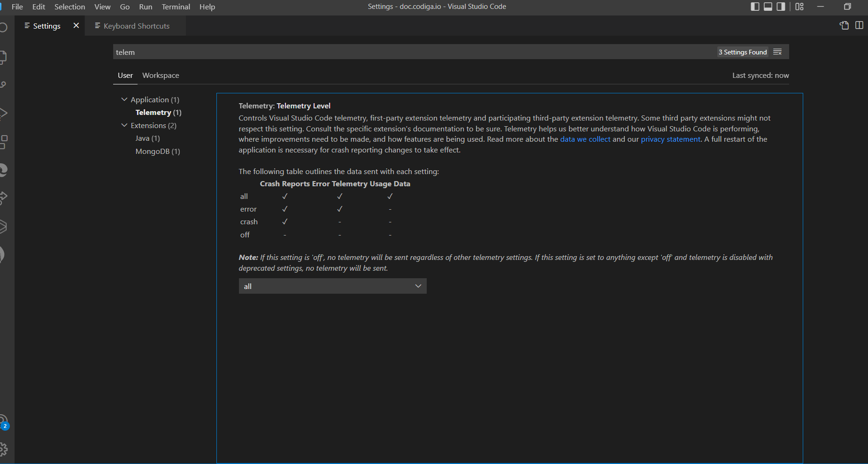Click the 'error' row label in table
This screenshot has width=868, height=464.
(248, 209)
